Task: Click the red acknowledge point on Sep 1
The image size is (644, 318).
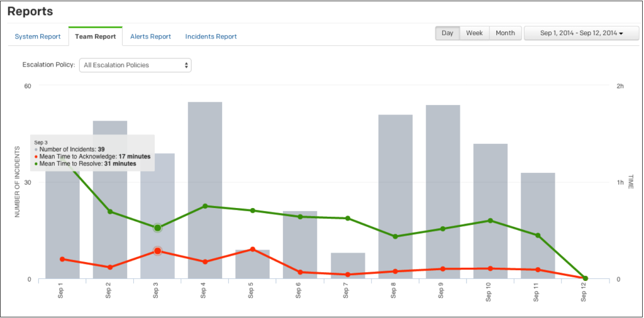Action: click(x=62, y=259)
